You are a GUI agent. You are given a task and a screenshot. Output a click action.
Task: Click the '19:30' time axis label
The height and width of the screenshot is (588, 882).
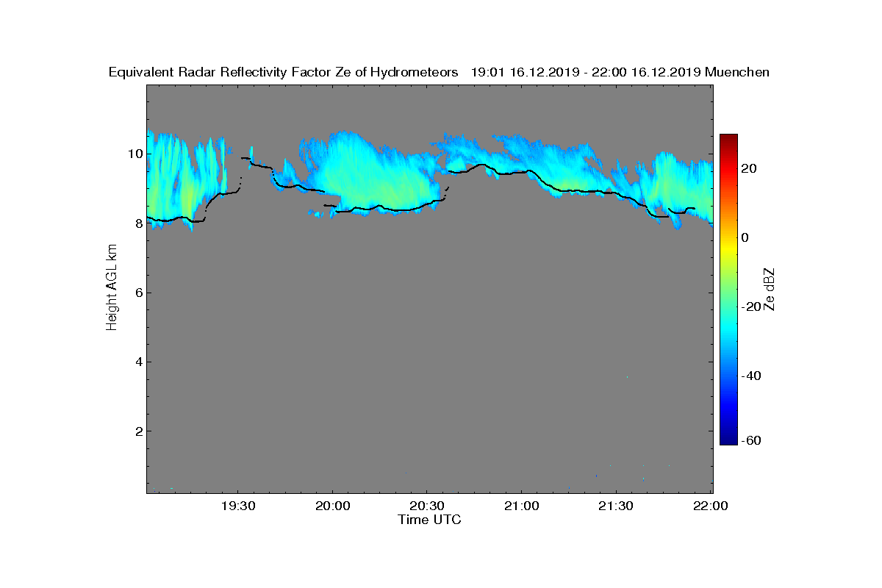coord(238,506)
